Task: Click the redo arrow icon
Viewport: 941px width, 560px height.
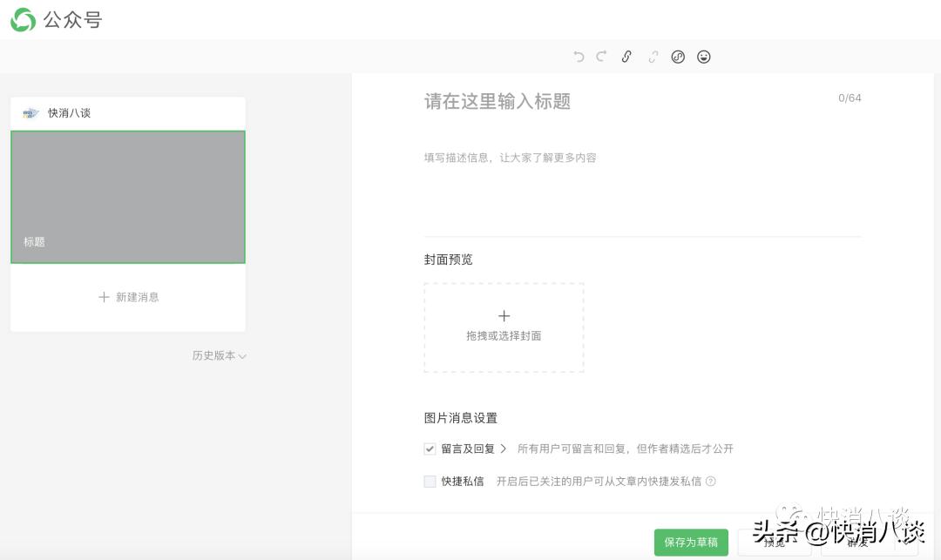Action: [x=600, y=57]
